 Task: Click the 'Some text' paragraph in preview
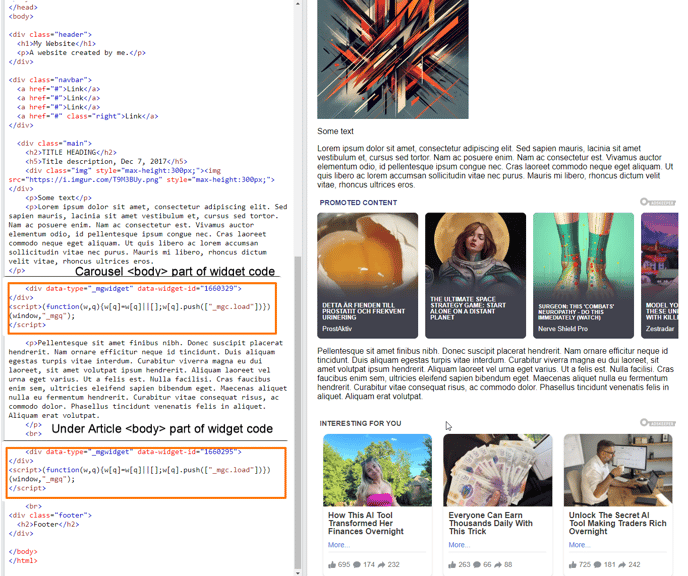click(x=335, y=131)
